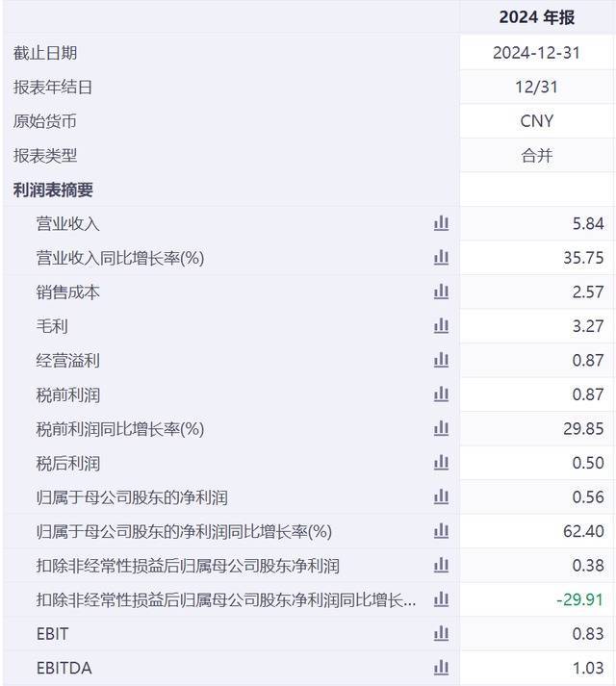This screenshot has height=686, width=616.
Task: Click chart icon for 营业收入 row
Action: pyautogui.click(x=441, y=223)
